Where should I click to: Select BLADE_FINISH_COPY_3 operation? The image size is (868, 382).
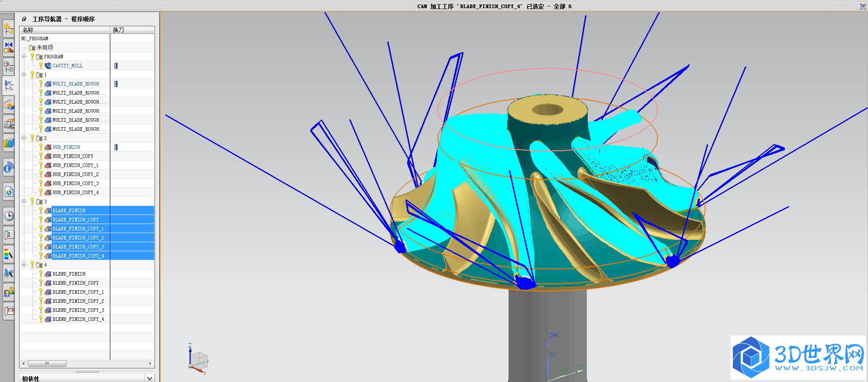point(78,247)
